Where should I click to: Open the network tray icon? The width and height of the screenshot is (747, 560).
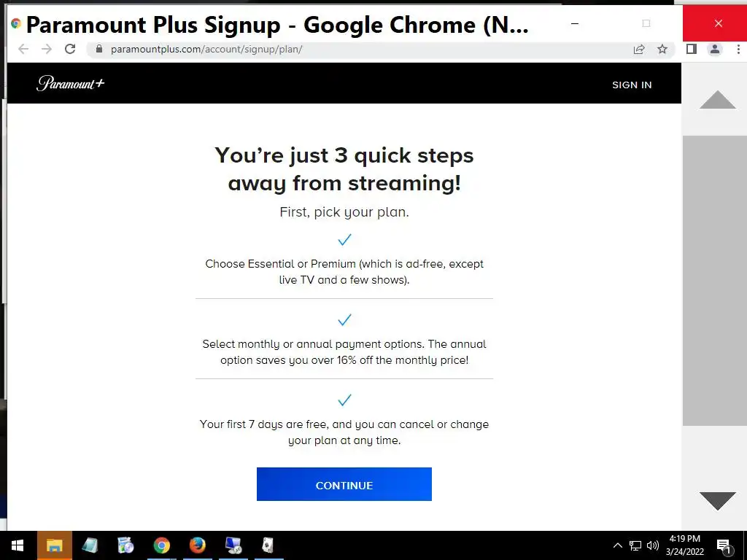(635, 545)
